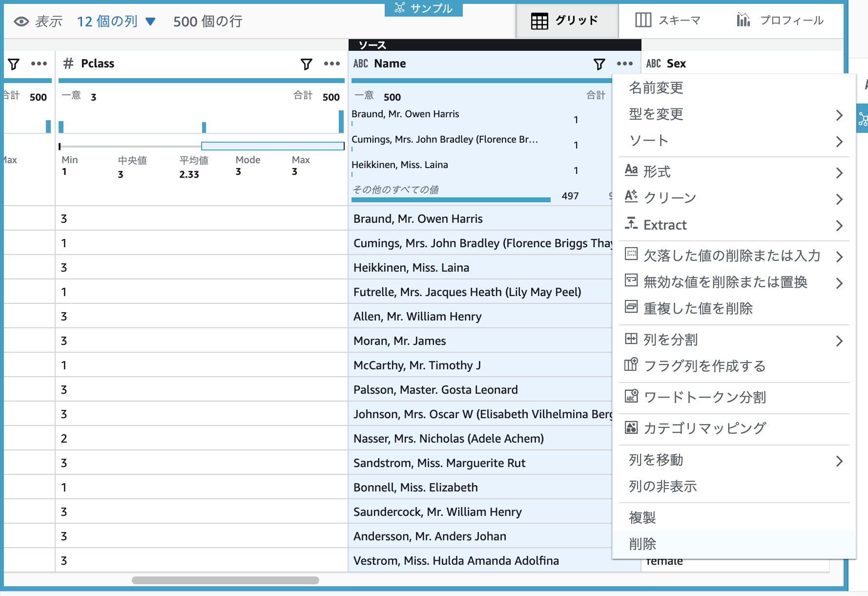The image size is (868, 596).
Task: Select 重複した値を削除 from the context menu
Action: pyautogui.click(x=698, y=309)
